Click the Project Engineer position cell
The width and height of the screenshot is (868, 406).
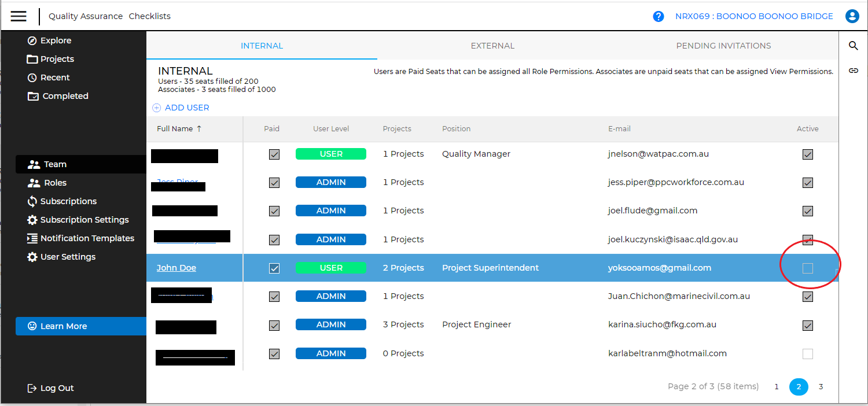476,324
